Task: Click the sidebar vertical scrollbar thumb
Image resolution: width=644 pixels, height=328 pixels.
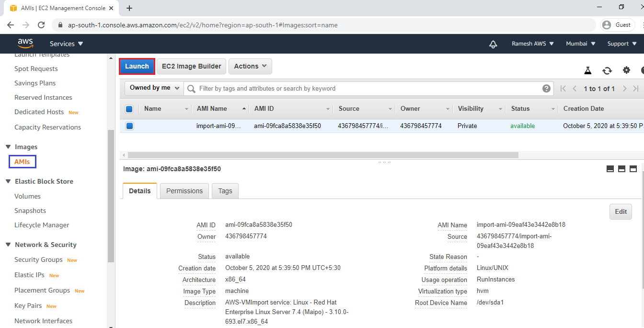Action: [111, 196]
